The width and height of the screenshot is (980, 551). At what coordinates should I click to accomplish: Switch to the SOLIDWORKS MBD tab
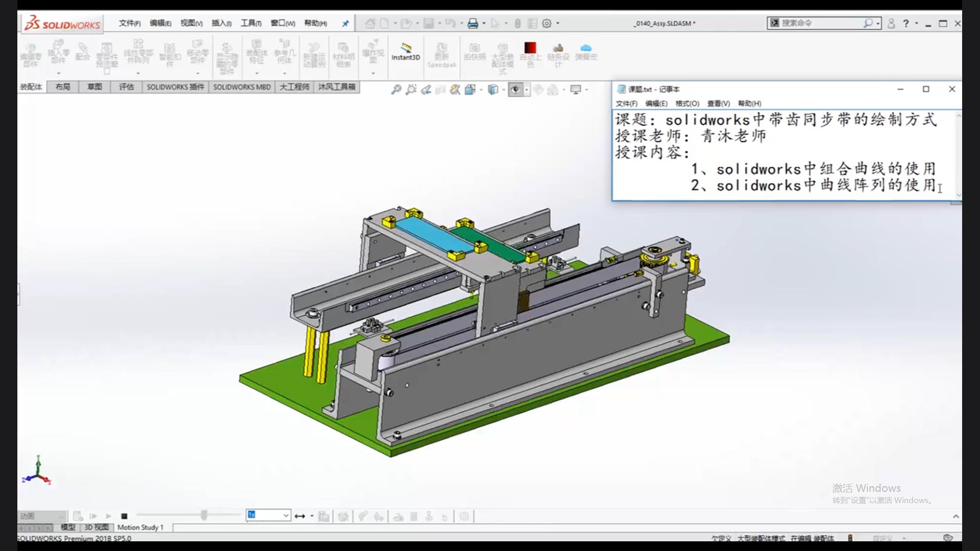pos(242,87)
